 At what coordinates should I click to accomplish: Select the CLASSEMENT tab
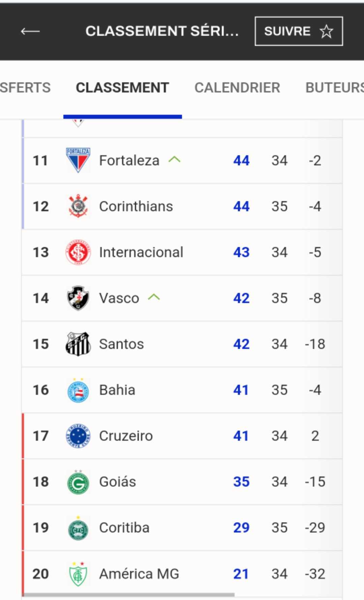(x=122, y=88)
